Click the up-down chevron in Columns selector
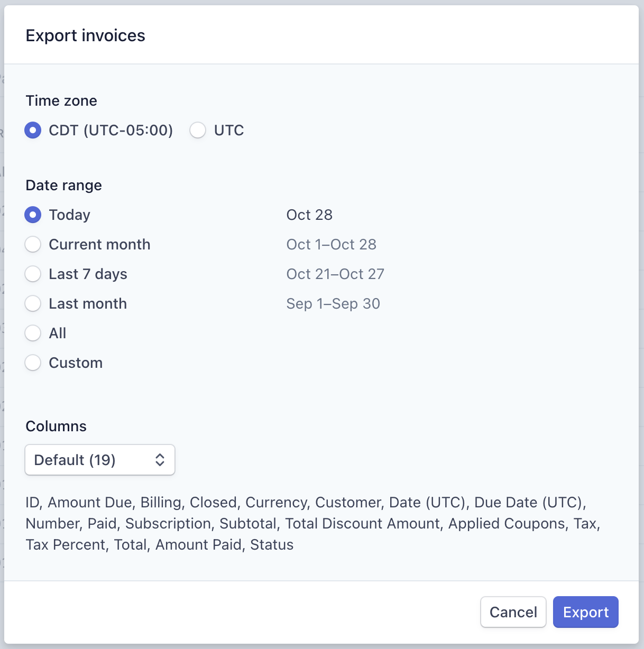Image resolution: width=644 pixels, height=649 pixels. click(x=160, y=460)
